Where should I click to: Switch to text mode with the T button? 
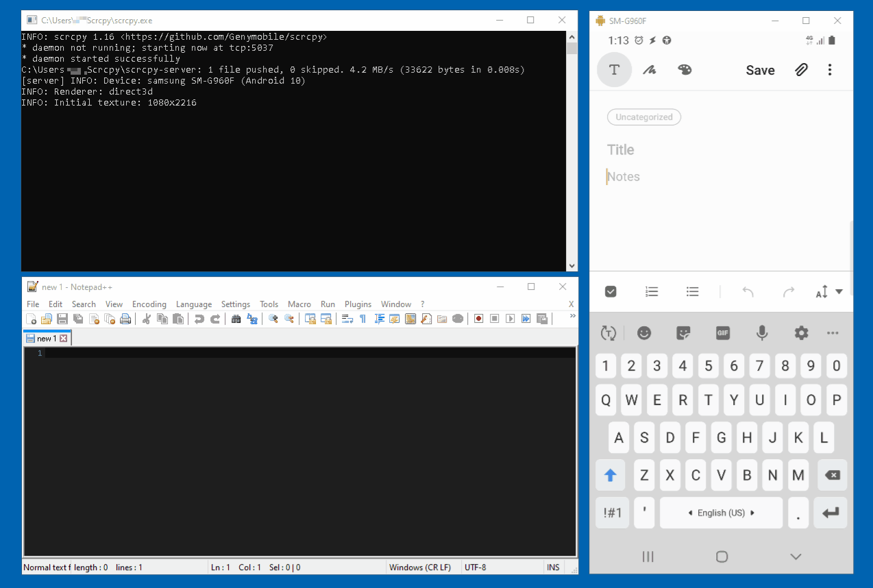(x=614, y=70)
